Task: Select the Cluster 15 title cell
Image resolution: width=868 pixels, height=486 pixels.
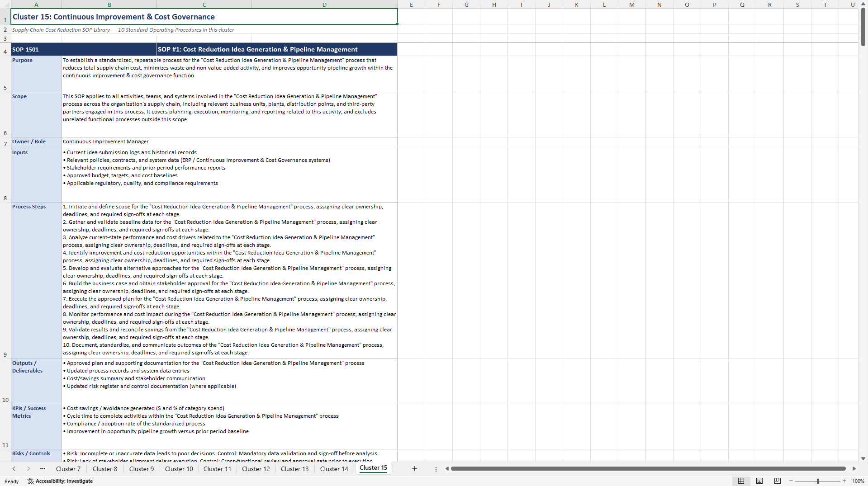Action: point(204,17)
